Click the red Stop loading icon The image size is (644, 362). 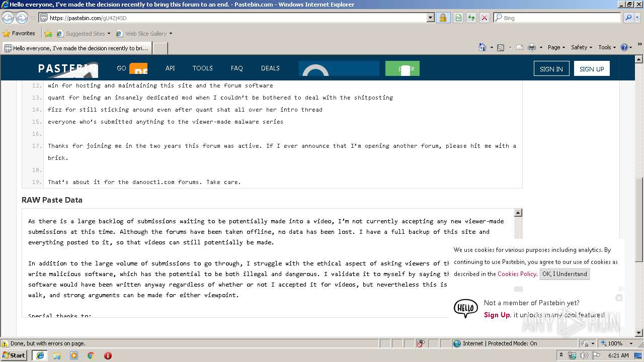pyautogui.click(x=485, y=18)
